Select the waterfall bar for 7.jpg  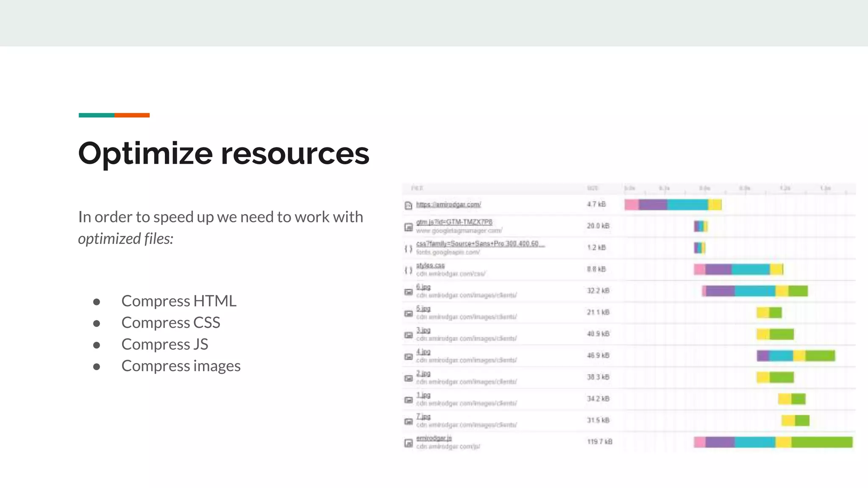tap(796, 421)
